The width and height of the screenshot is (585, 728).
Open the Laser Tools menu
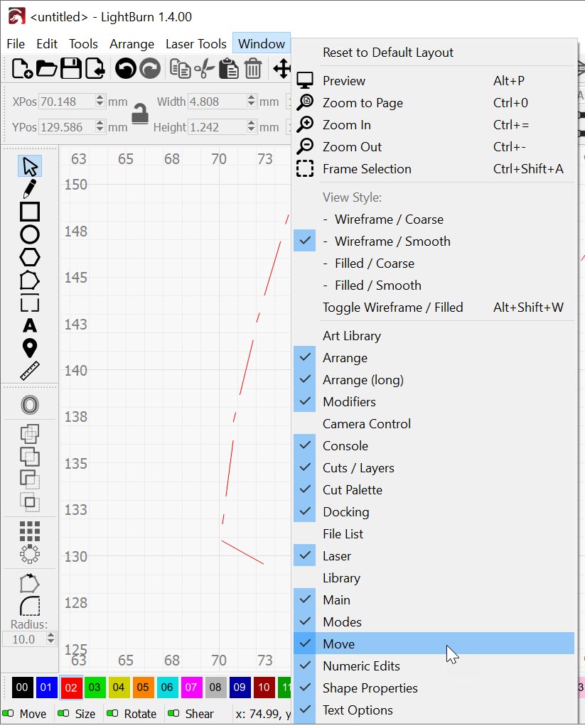[x=196, y=43]
